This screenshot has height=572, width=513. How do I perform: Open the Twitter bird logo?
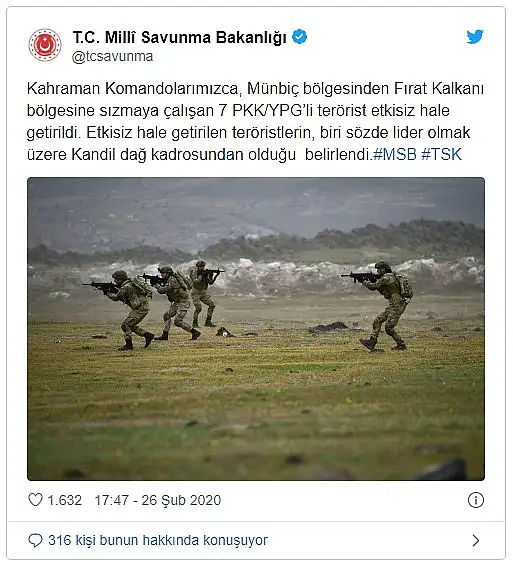pos(475,36)
